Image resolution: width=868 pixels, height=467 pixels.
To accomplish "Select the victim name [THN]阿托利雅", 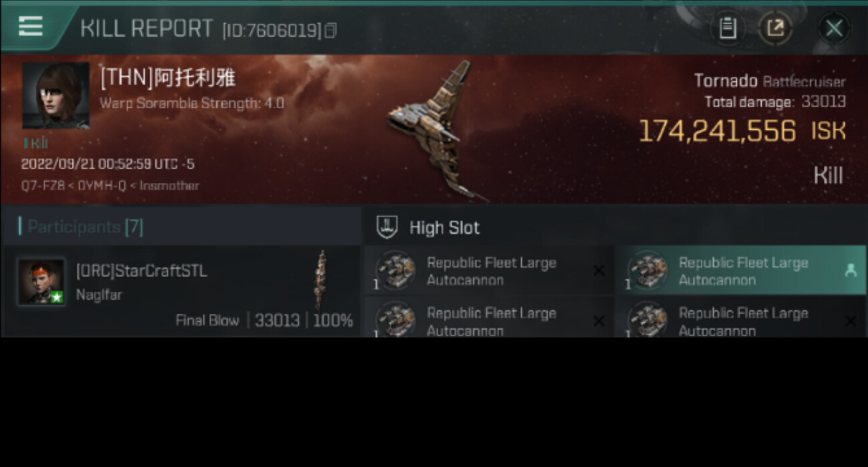I will (168, 78).
